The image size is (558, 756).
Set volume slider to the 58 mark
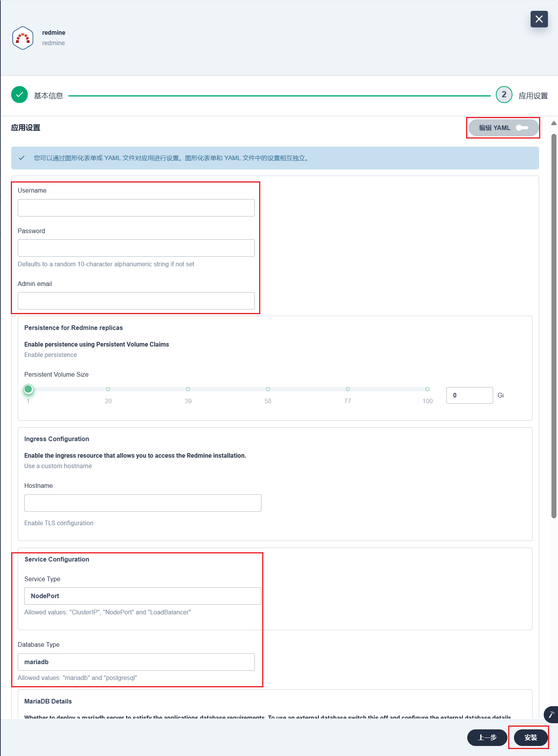[268, 389]
